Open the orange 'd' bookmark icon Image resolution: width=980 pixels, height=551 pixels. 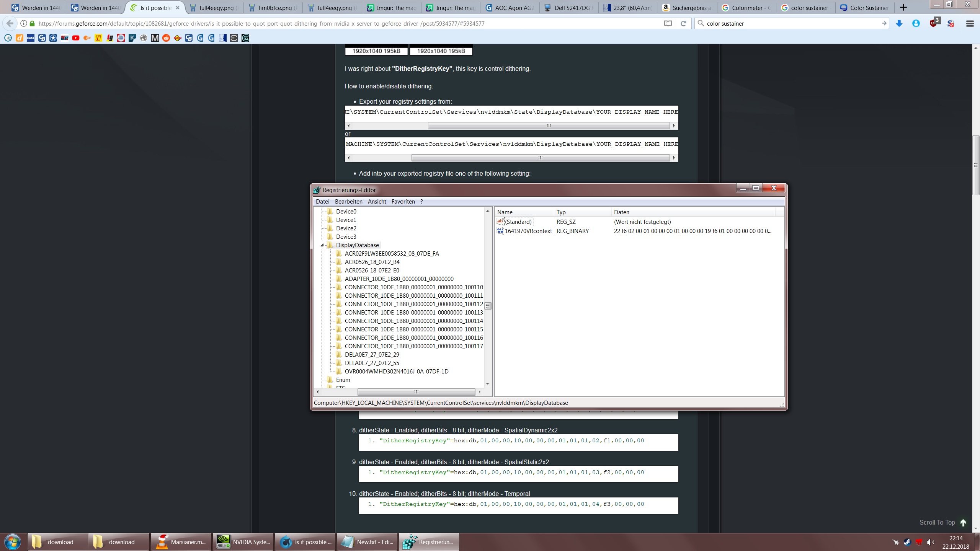point(20,38)
